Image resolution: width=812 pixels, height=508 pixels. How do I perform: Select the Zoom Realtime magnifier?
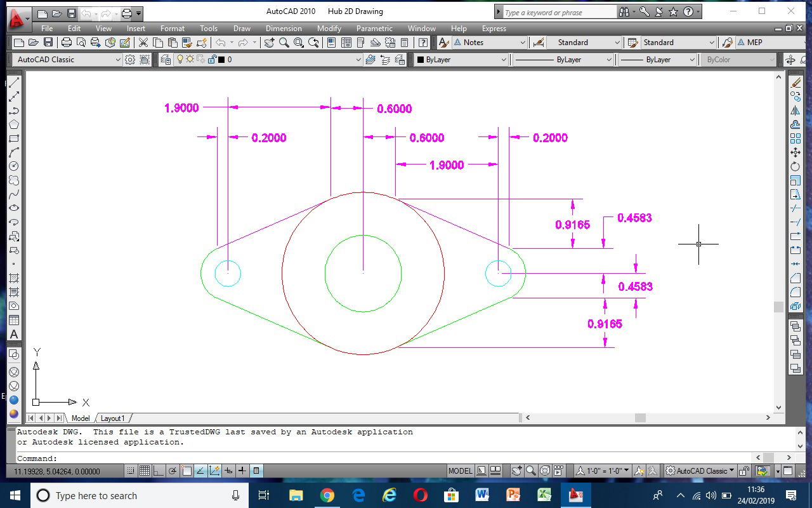[x=283, y=42]
